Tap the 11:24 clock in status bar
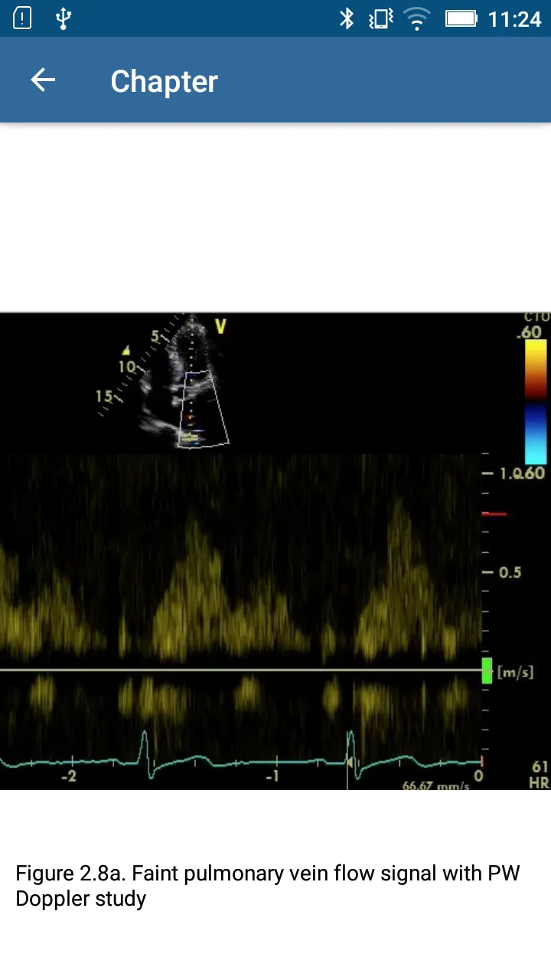Viewport: 551px width, 980px height. pos(514,18)
